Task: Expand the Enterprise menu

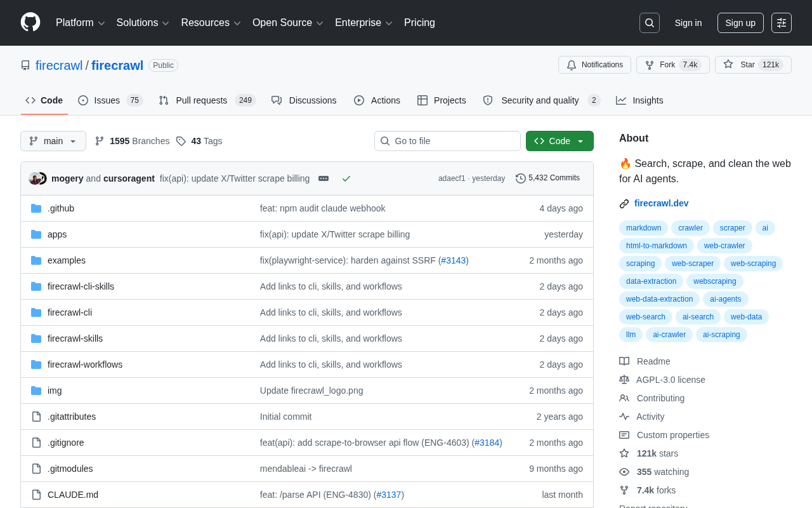Action: (364, 23)
